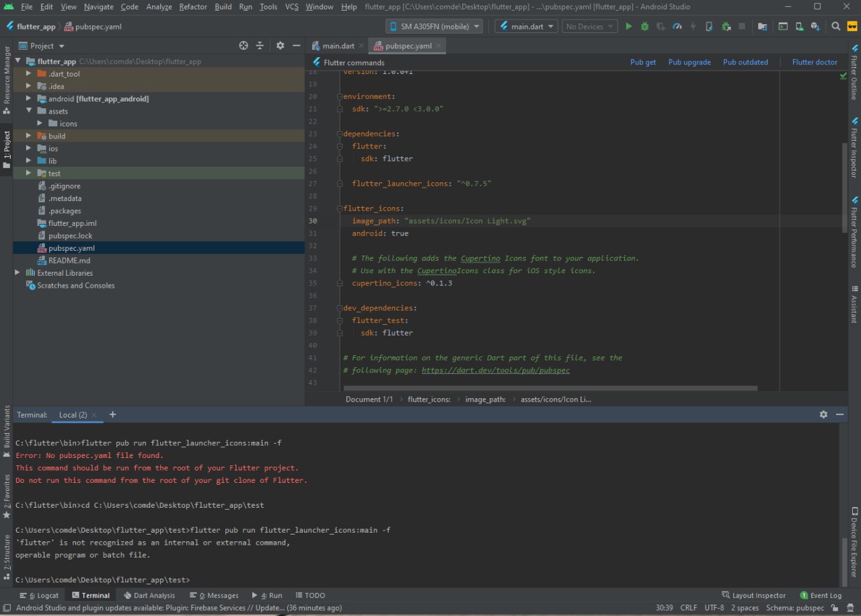Expand the lib folder
The height and width of the screenshot is (616, 861).
coord(28,161)
